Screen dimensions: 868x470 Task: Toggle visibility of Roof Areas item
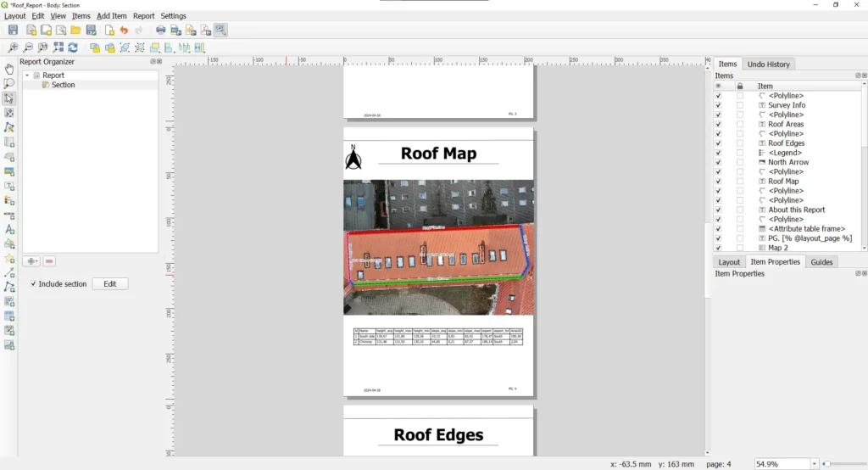tap(718, 124)
